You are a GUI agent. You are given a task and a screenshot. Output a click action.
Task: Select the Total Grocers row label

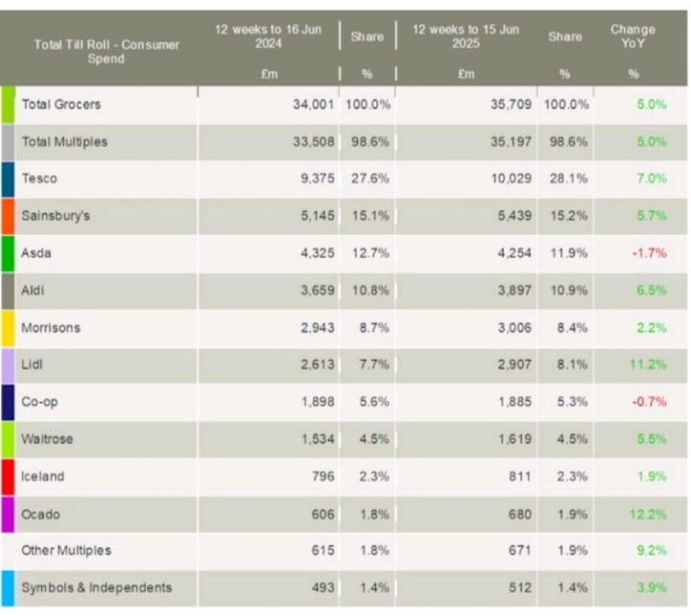[60, 105]
